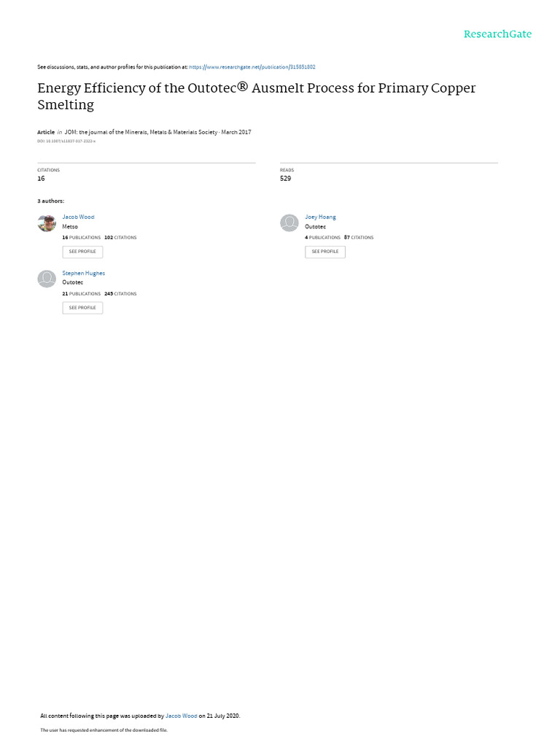Open the Stephen Hughes author link

pos(83,273)
